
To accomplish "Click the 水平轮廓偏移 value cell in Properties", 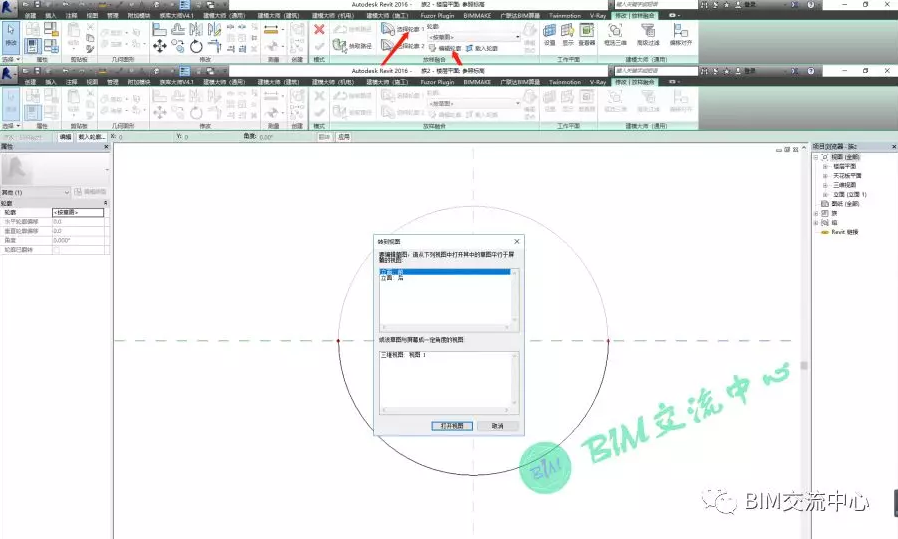I will [78, 222].
